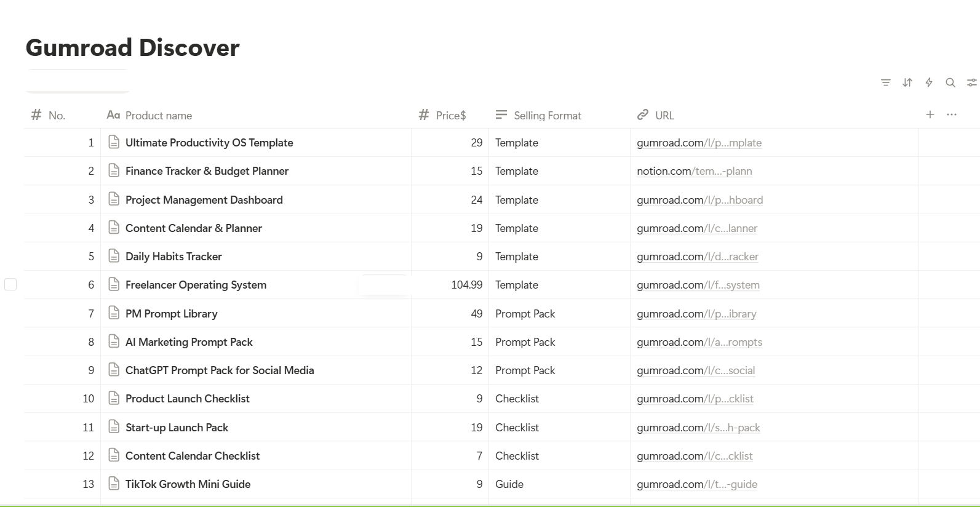The image size is (980, 507).
Task: Open Freelancer Operating System gumroad link
Action: coord(698,285)
